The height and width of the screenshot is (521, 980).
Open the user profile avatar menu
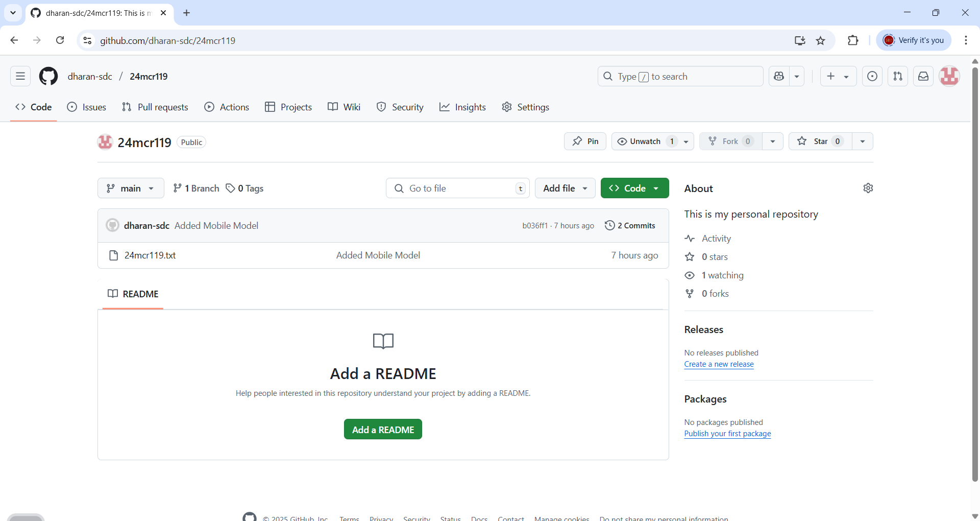pyautogui.click(x=949, y=76)
